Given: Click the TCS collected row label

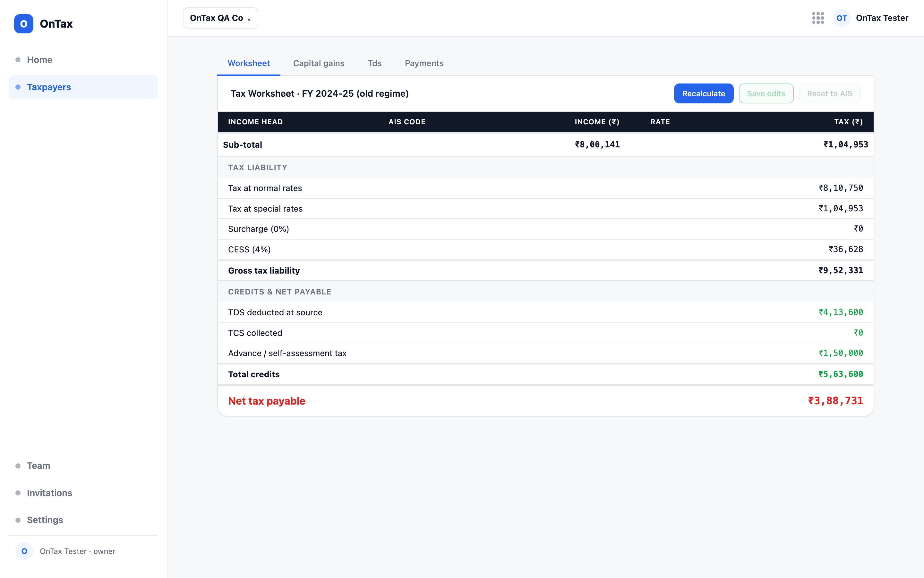Looking at the screenshot, I should 255,333.
